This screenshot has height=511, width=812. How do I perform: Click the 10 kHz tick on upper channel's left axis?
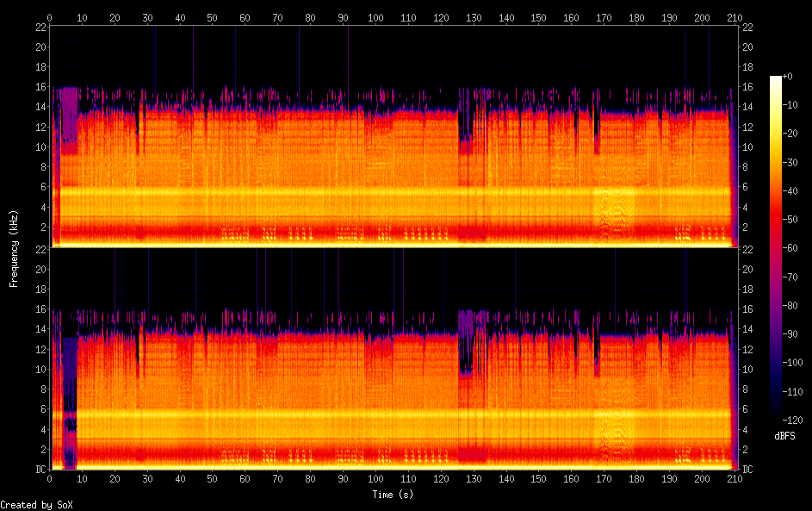[40, 147]
